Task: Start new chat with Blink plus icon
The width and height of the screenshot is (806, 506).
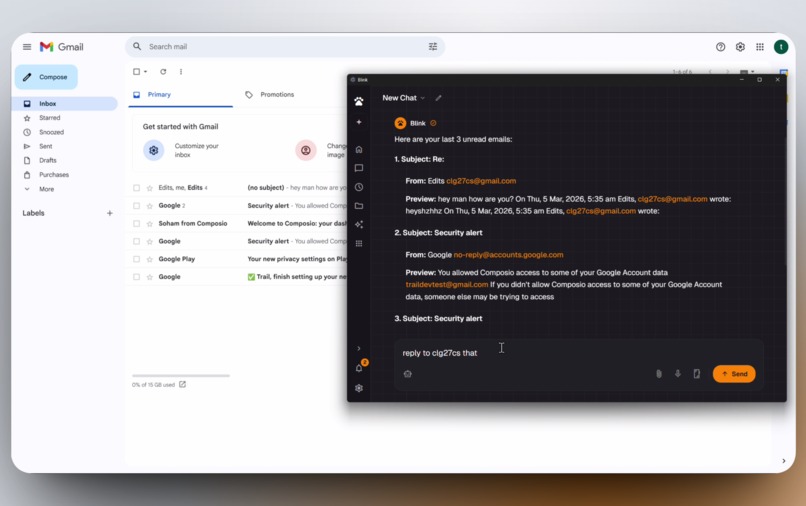Action: click(x=359, y=122)
